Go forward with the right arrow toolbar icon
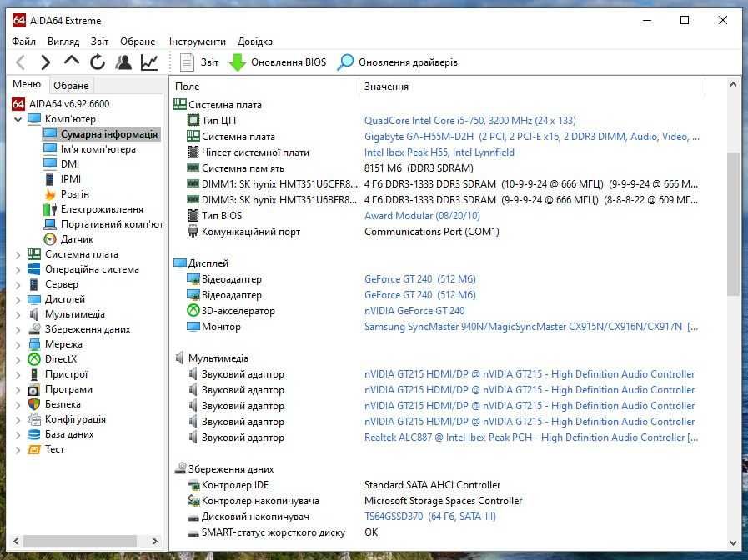Image resolution: width=748 pixels, height=560 pixels. pyautogui.click(x=46, y=62)
